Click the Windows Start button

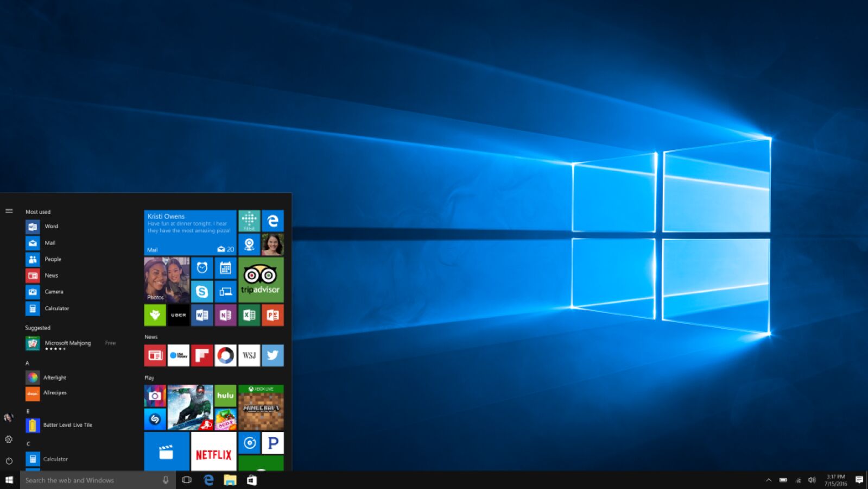[x=9, y=480]
